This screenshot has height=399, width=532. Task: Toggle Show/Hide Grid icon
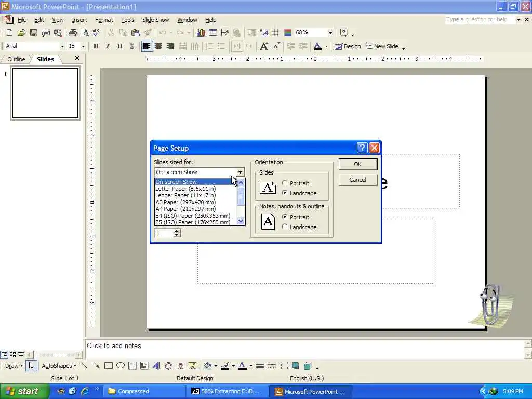275,33
